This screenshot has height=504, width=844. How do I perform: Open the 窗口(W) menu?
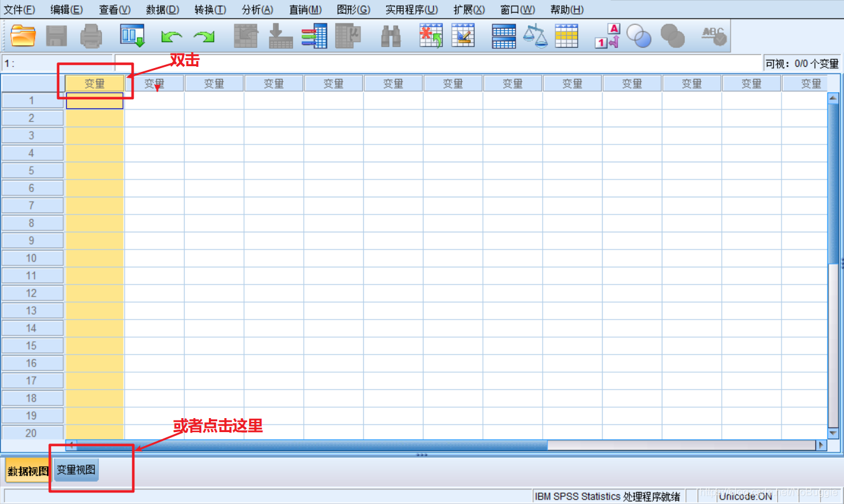(x=517, y=10)
